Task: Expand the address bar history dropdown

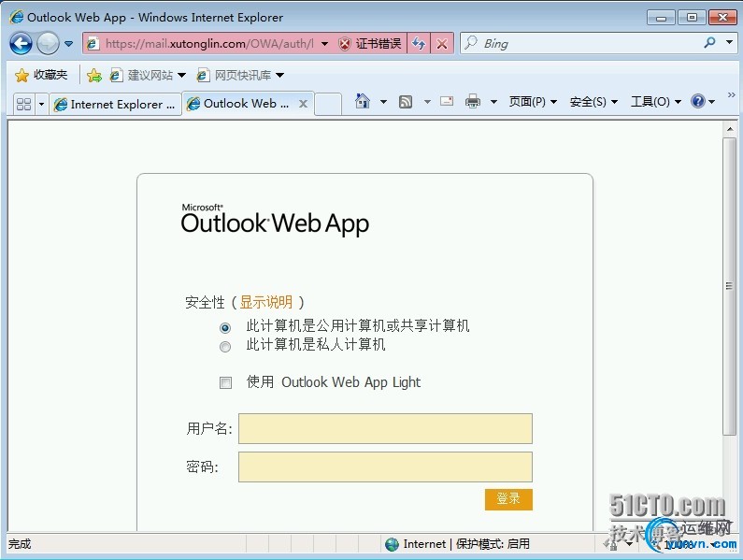Action: (324, 44)
